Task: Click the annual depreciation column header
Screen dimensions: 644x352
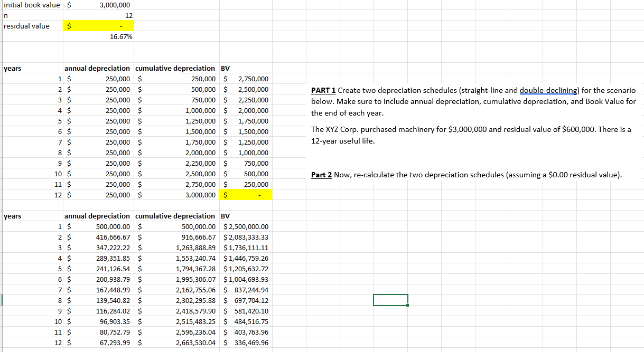Action: click(97, 68)
